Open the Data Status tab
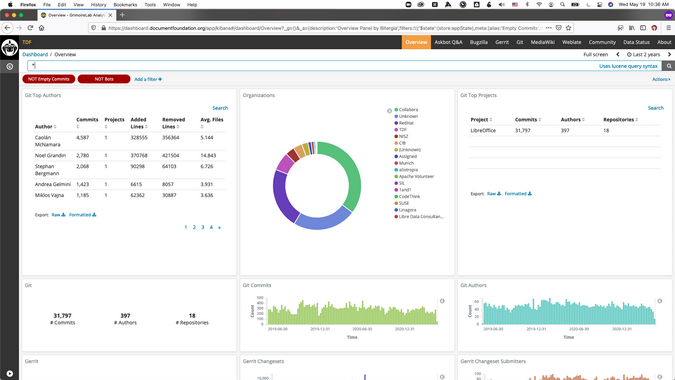This screenshot has width=675, height=380. (x=636, y=42)
